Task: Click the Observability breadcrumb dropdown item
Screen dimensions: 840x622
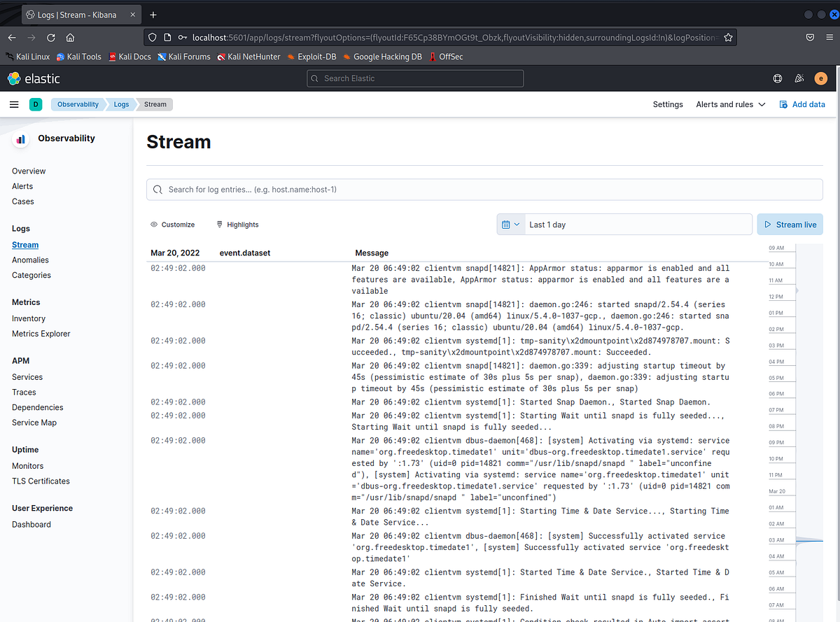Action: point(77,104)
